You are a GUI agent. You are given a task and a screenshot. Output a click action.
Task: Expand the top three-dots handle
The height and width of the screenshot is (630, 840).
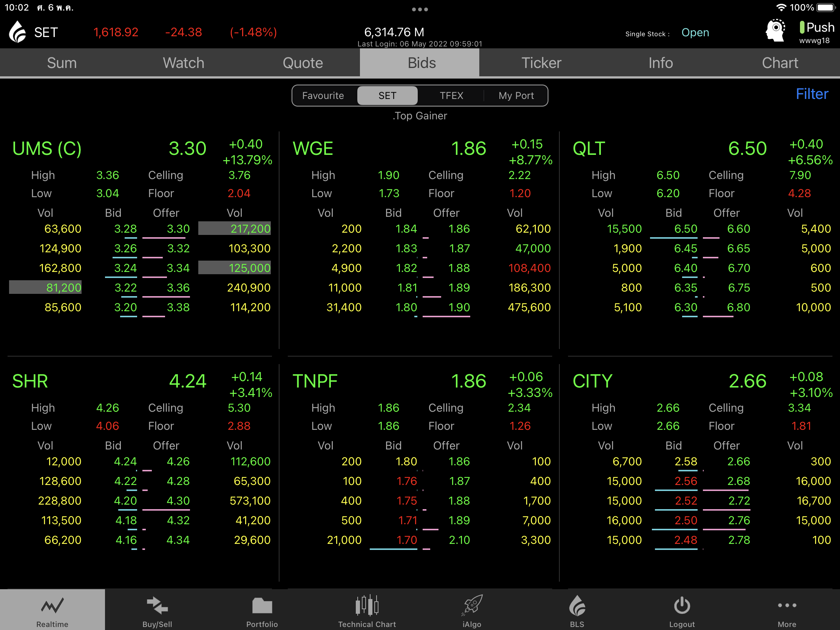[420, 9]
